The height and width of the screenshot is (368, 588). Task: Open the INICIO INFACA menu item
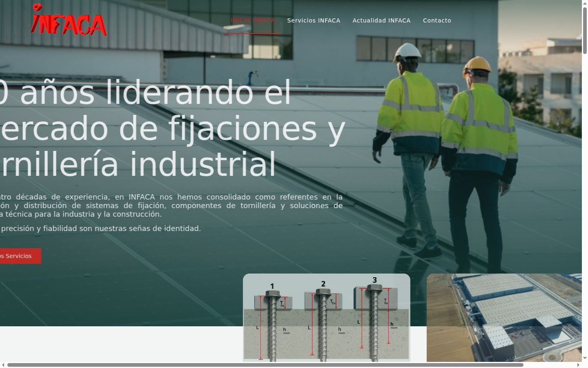(253, 20)
